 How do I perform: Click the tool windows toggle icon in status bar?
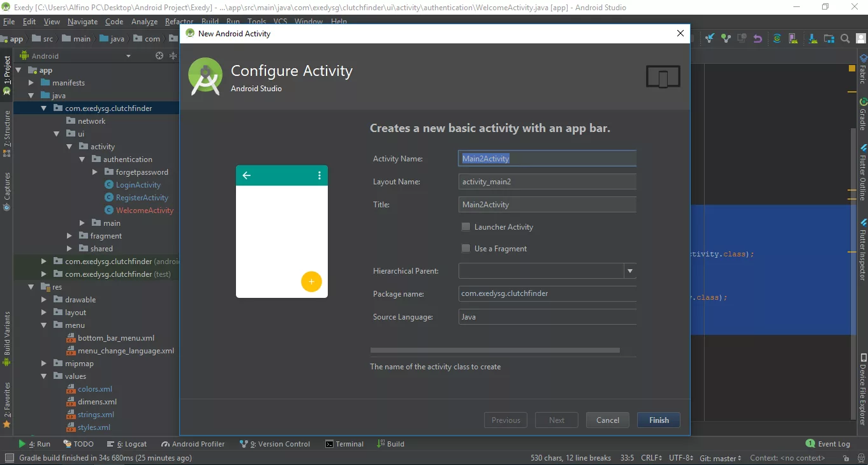[x=8, y=458]
